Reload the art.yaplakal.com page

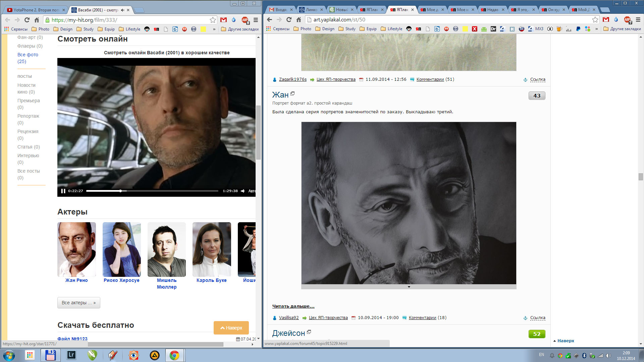[289, 20]
